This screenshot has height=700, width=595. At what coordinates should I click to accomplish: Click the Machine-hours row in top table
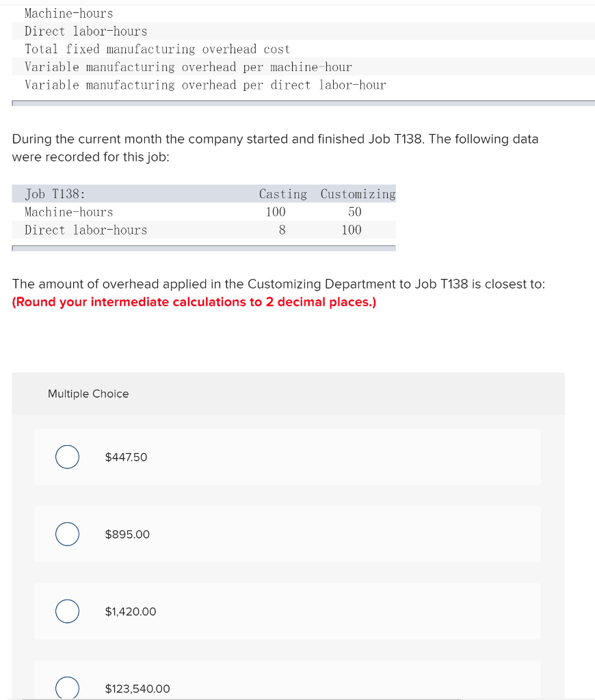pos(68,13)
